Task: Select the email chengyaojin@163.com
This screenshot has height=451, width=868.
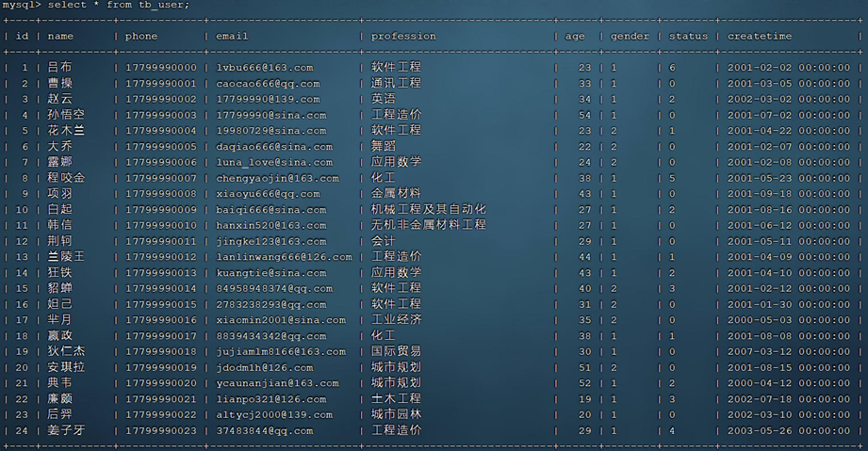Action: pos(277,178)
